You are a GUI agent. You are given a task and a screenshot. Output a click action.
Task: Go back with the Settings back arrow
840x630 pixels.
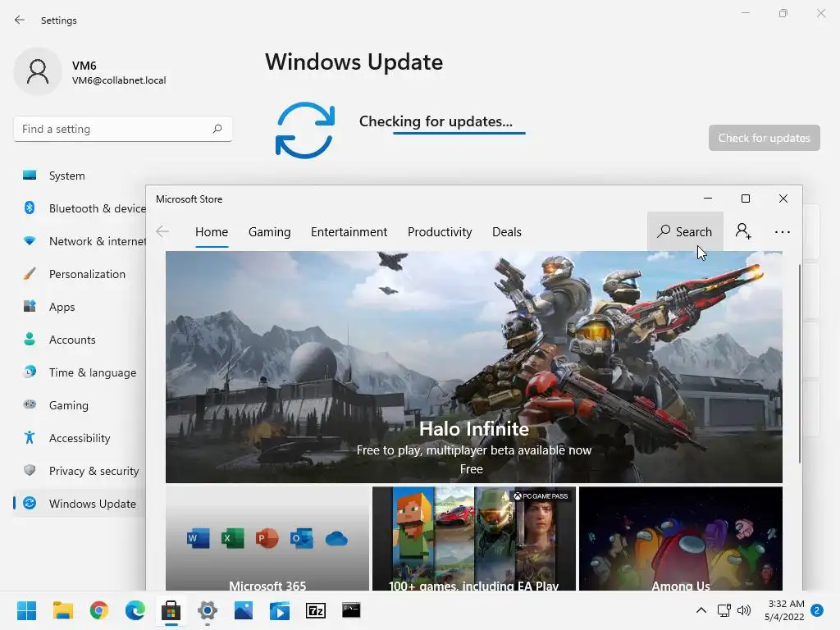tap(20, 20)
